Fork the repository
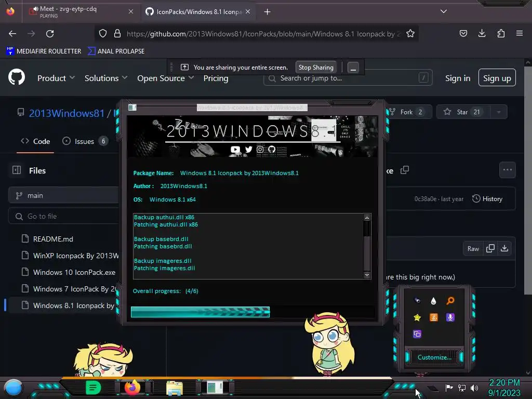 coord(409,112)
